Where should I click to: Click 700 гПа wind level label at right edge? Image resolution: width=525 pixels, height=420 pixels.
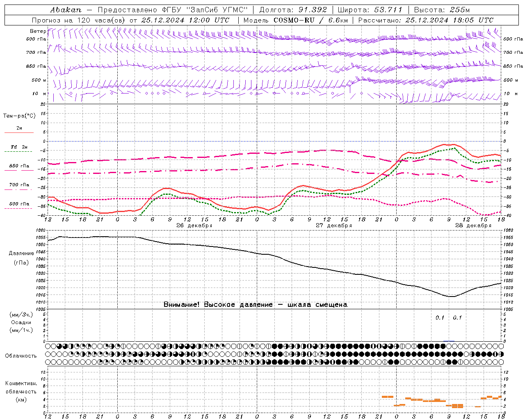tap(513, 52)
